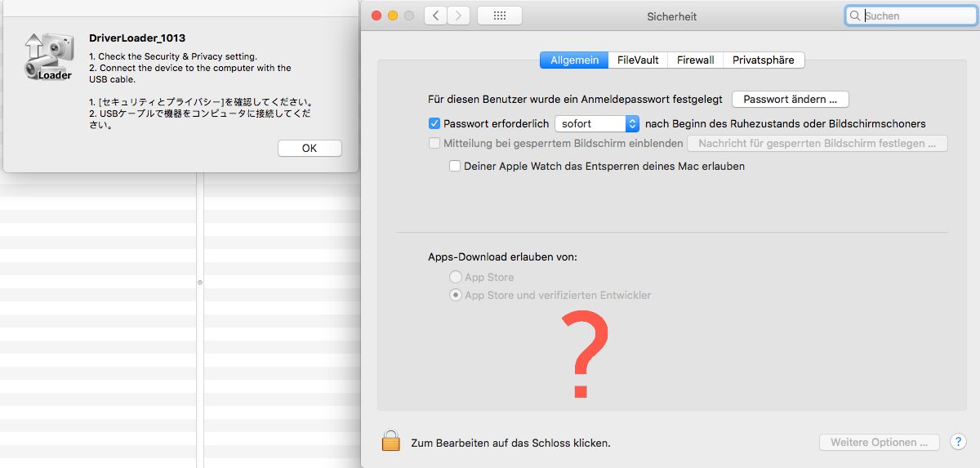Click the Passwort ändern button
The width and height of the screenshot is (980, 468).
pyautogui.click(x=790, y=100)
